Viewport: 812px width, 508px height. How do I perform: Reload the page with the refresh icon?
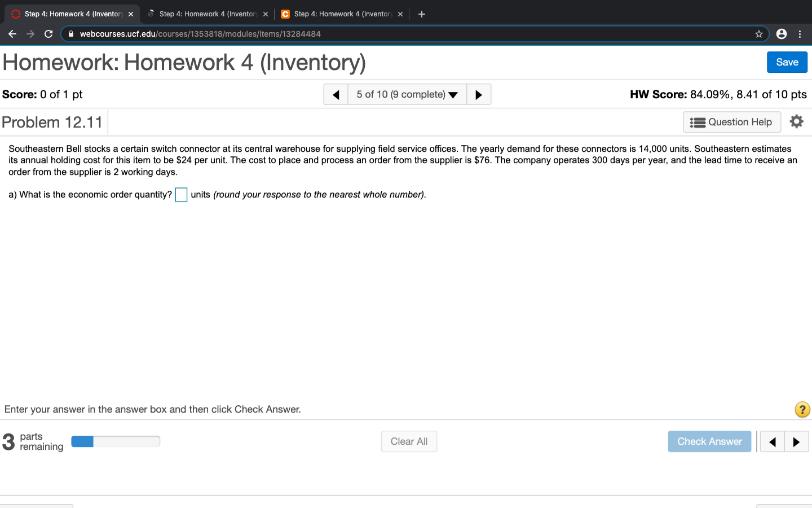48,34
